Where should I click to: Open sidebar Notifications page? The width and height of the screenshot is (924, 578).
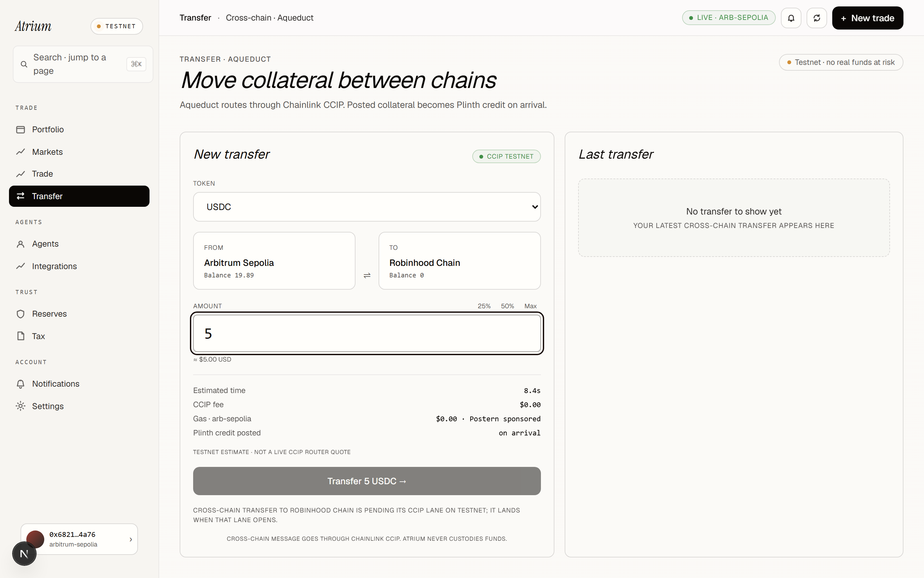click(79, 384)
